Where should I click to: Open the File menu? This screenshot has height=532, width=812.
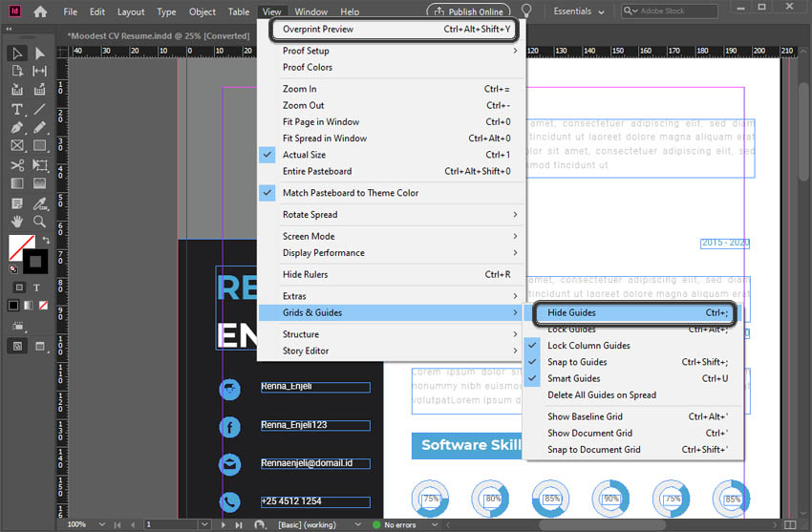[x=70, y=11]
